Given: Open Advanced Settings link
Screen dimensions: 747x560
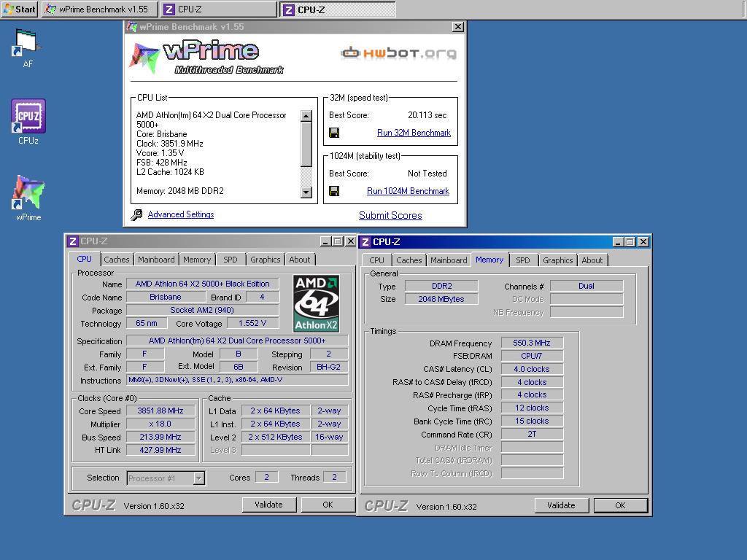Looking at the screenshot, I should click(x=181, y=214).
